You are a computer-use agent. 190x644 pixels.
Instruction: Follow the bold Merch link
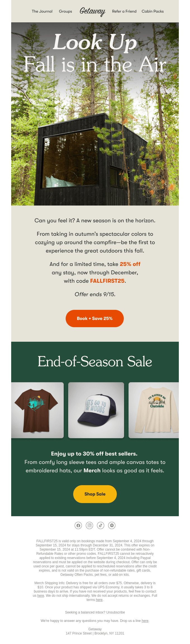pyautogui.click(x=92, y=471)
